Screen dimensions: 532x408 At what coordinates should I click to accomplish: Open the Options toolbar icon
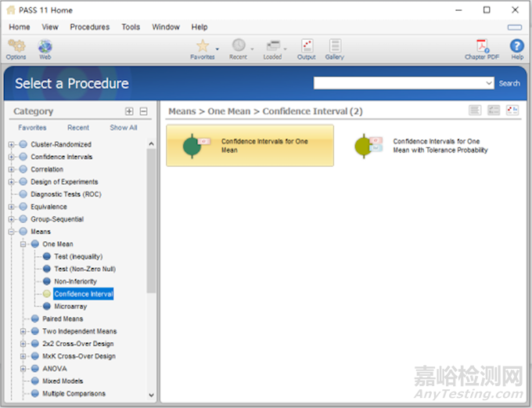point(16,47)
